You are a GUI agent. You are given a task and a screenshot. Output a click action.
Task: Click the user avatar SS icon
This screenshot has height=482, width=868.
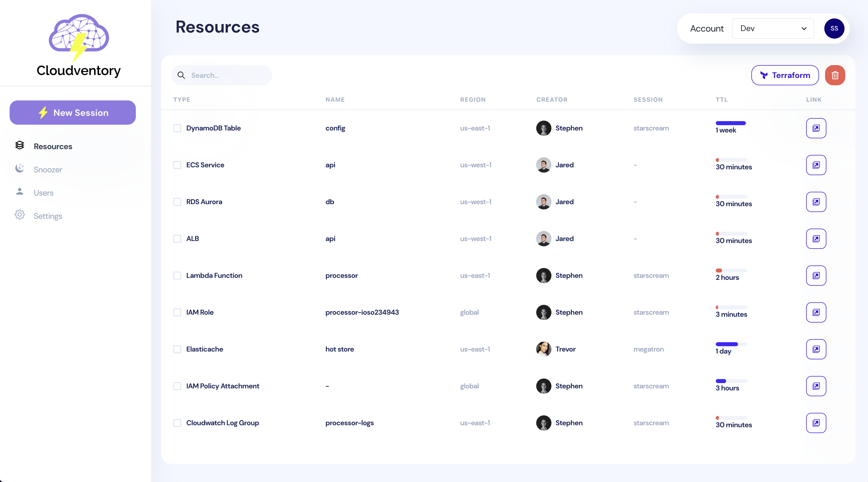[835, 28]
